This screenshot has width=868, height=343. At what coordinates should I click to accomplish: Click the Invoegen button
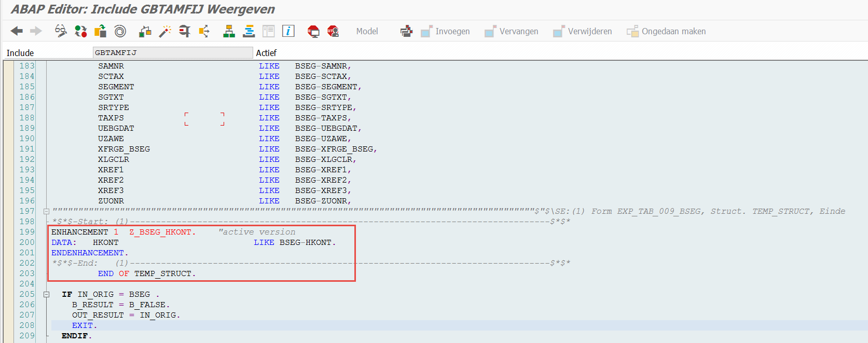(x=446, y=31)
